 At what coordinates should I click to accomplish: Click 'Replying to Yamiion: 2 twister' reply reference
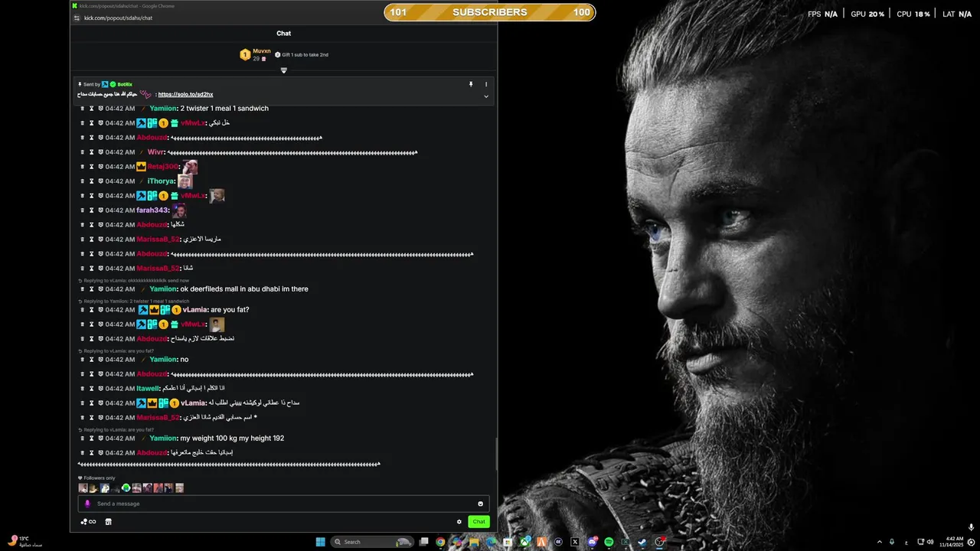pyautogui.click(x=133, y=302)
